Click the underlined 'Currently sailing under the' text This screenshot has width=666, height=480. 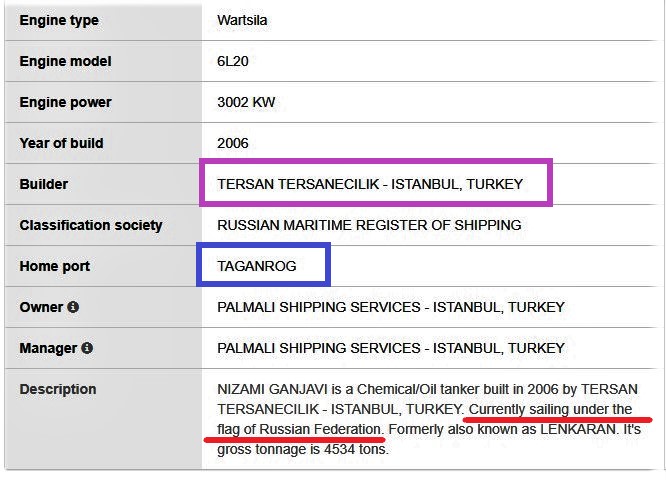pyautogui.click(x=550, y=409)
